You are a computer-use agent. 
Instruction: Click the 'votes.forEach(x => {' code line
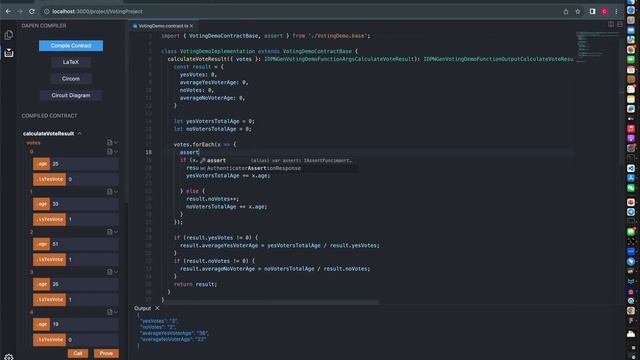click(x=205, y=144)
